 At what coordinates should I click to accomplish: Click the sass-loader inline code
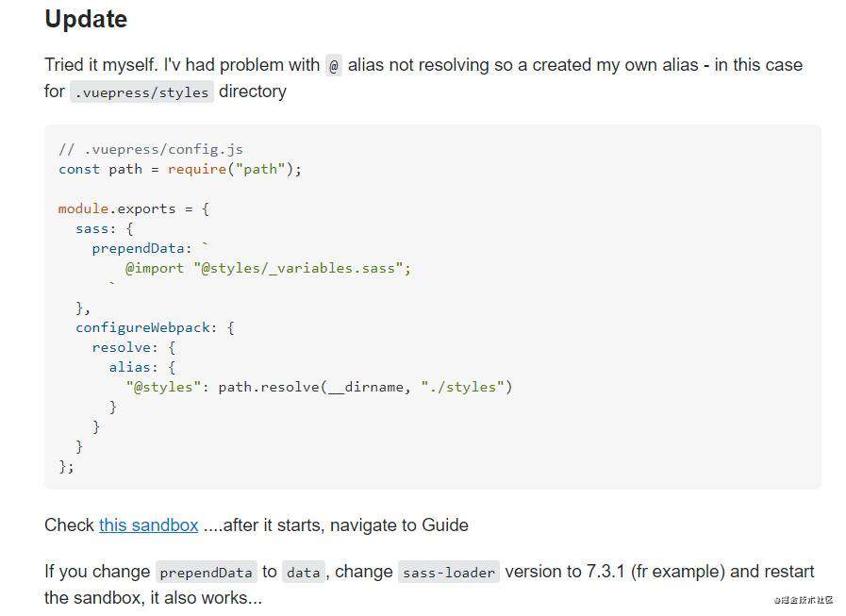[449, 573]
